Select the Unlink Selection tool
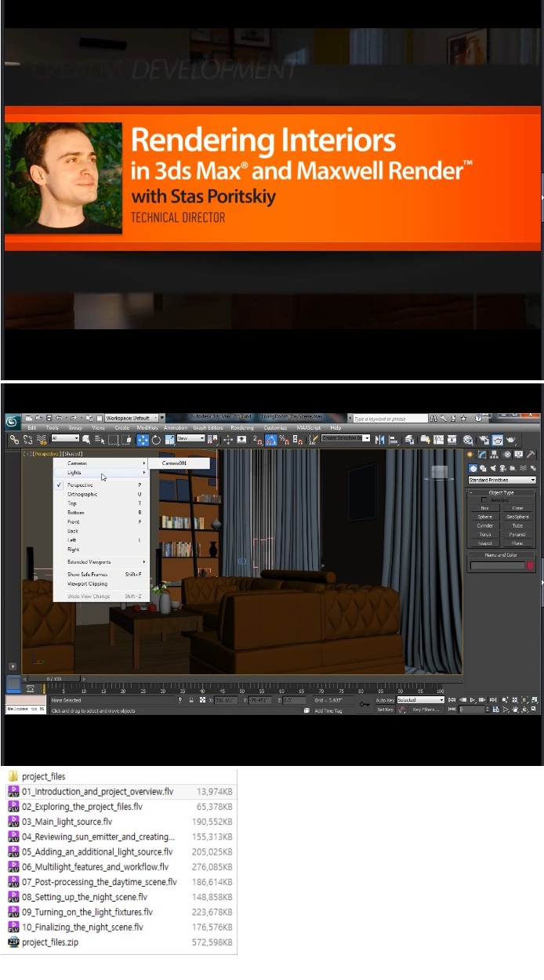The height and width of the screenshot is (980, 544). 27,439
